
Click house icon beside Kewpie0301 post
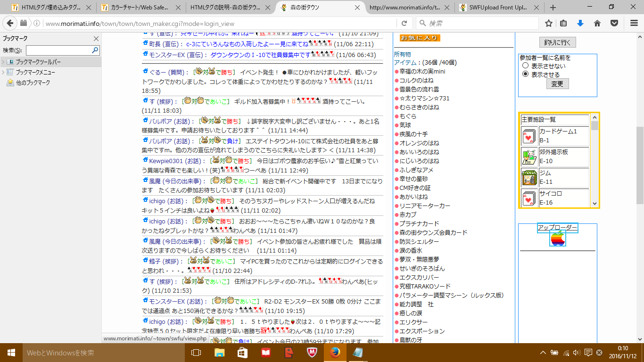point(145,160)
